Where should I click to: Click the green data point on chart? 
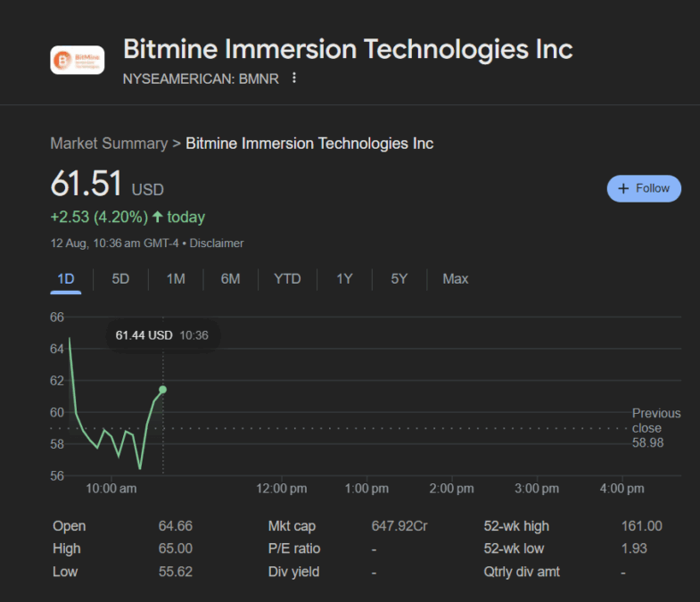[x=162, y=390]
